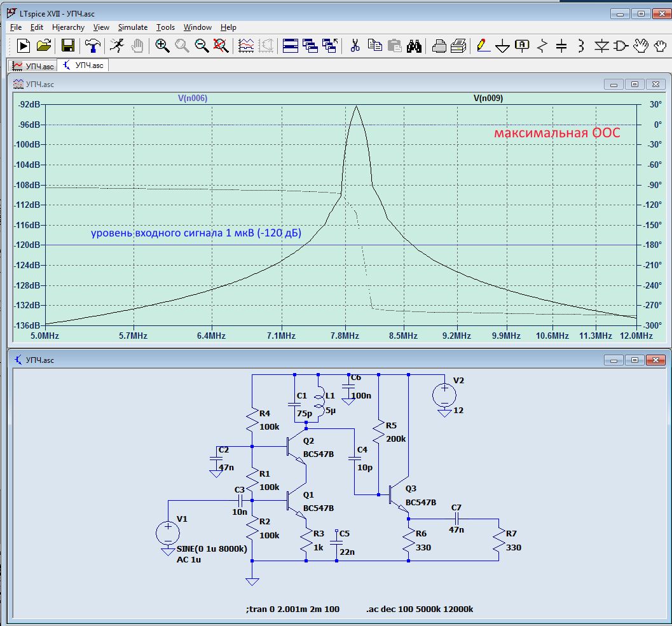Screen dimensions: 672x626
Task: Open the Help menu
Action: pos(228,27)
